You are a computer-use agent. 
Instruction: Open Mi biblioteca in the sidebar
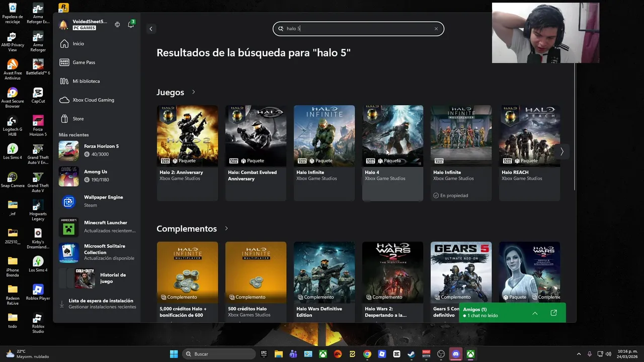click(x=97, y=81)
